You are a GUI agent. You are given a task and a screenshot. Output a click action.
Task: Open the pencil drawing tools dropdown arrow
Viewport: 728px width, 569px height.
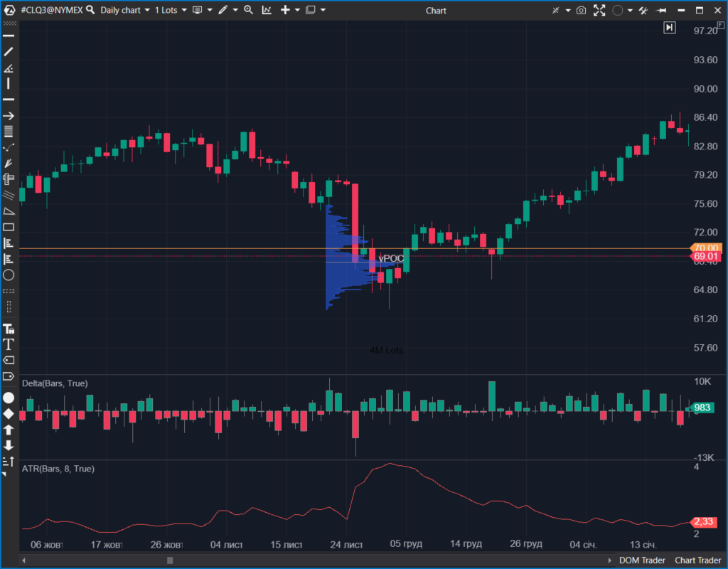(x=235, y=10)
